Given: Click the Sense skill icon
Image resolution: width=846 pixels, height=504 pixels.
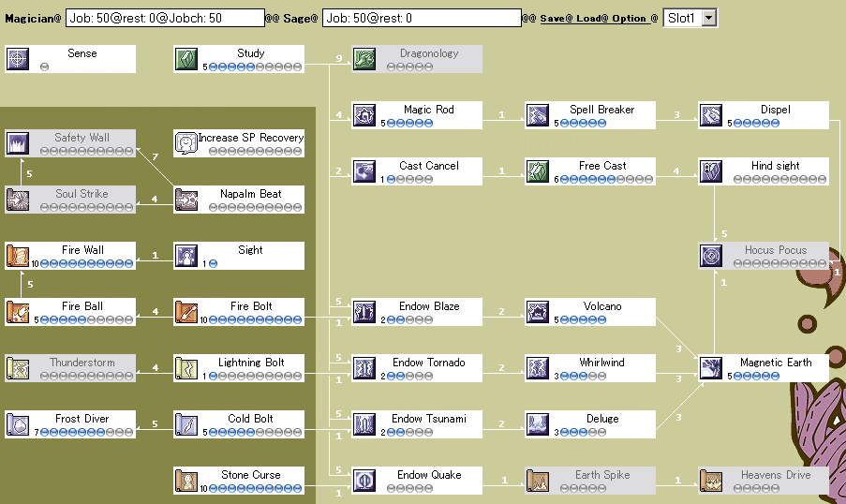Looking at the screenshot, I should pyautogui.click(x=17, y=59).
